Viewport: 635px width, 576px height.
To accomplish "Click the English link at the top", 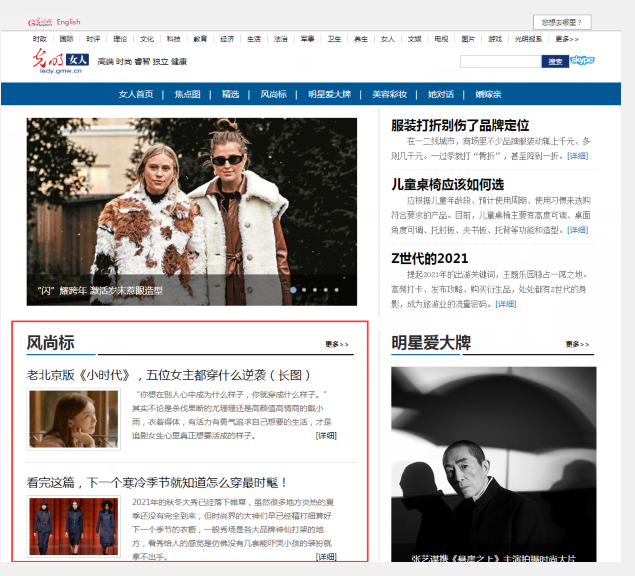I will coord(68,22).
